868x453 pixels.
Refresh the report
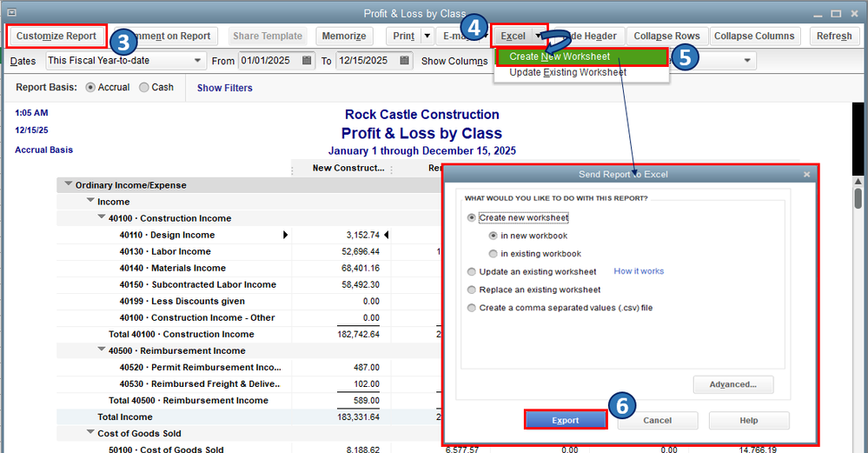834,36
